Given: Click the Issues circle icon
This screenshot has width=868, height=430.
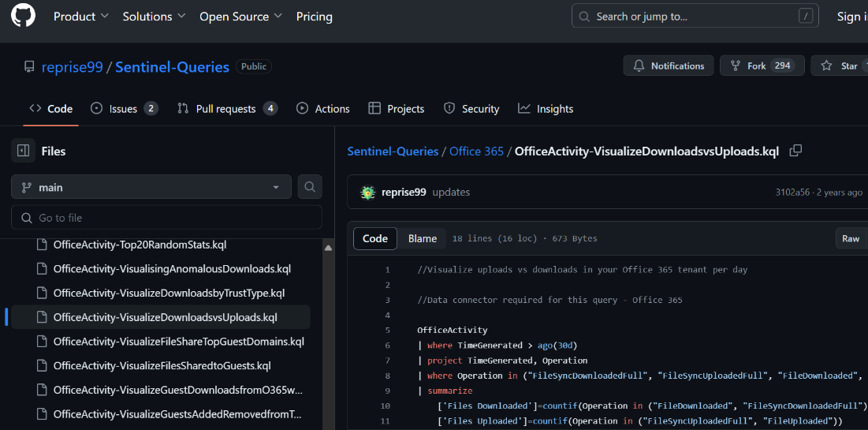Looking at the screenshot, I should pyautogui.click(x=97, y=108).
